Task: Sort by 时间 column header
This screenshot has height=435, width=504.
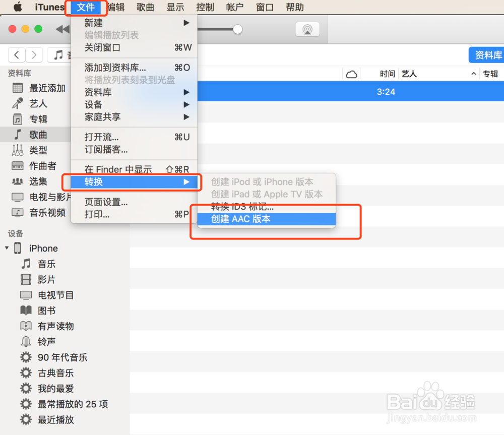Action: tap(387, 74)
